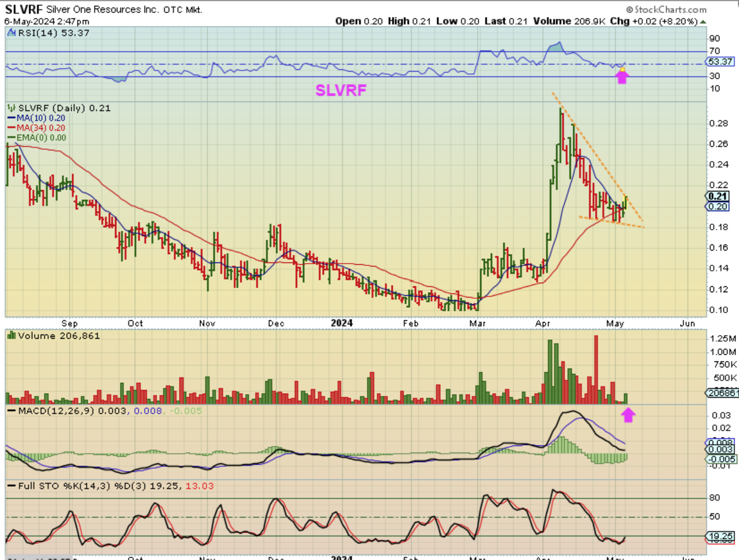The image size is (739, 560).
Task: Click the Mar label under price panel
Action: coord(477,323)
